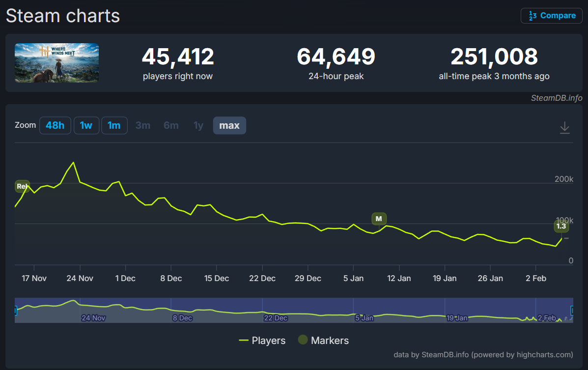Click the Rel release marker on chart
Viewport: 588px width, 370px height.
(x=22, y=186)
